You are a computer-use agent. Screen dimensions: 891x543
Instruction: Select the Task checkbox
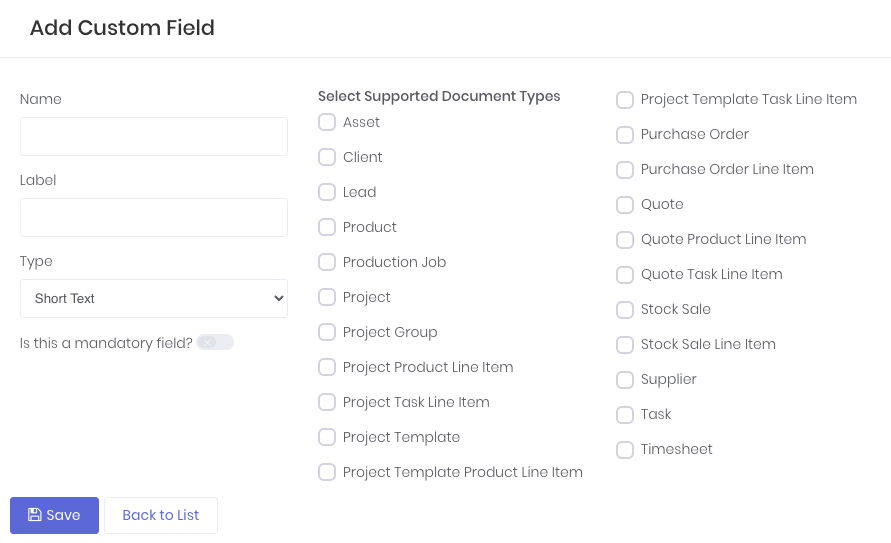pyautogui.click(x=625, y=414)
